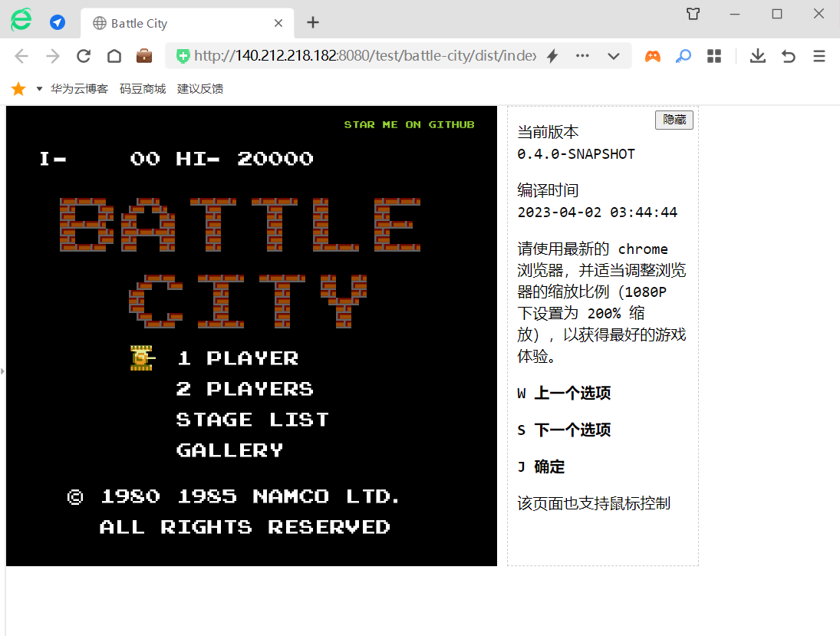Click the yellow tank cursor icon
Screen dimensions: 840x636
[143, 358]
